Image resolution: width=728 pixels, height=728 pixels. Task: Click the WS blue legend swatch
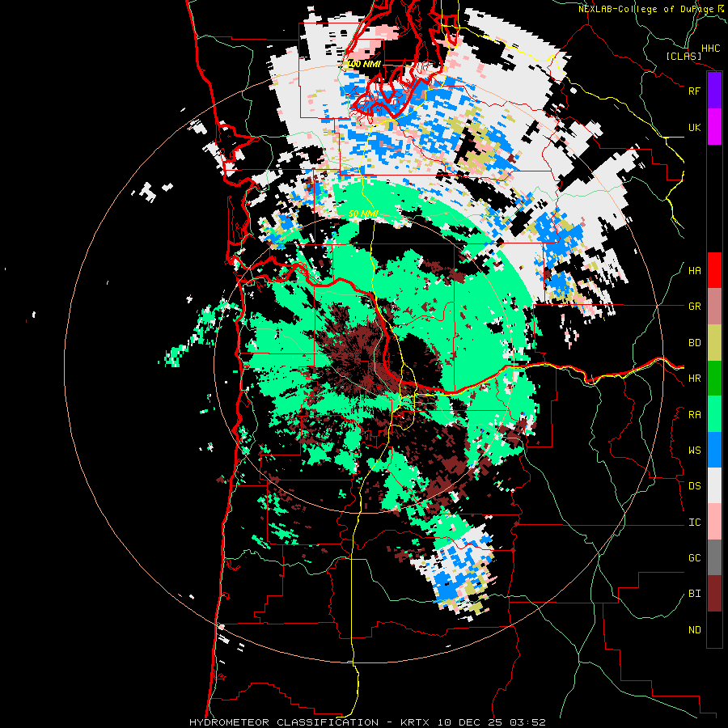[714, 450]
